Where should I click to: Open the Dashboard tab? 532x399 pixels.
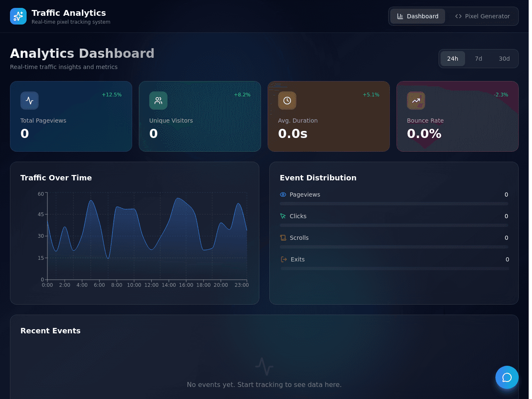coord(418,16)
